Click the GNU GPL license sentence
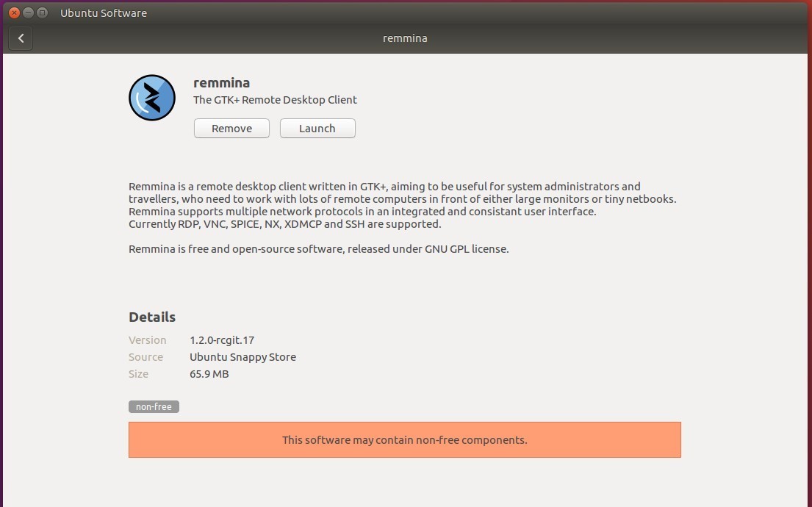This screenshot has height=507, width=812. tap(318, 249)
